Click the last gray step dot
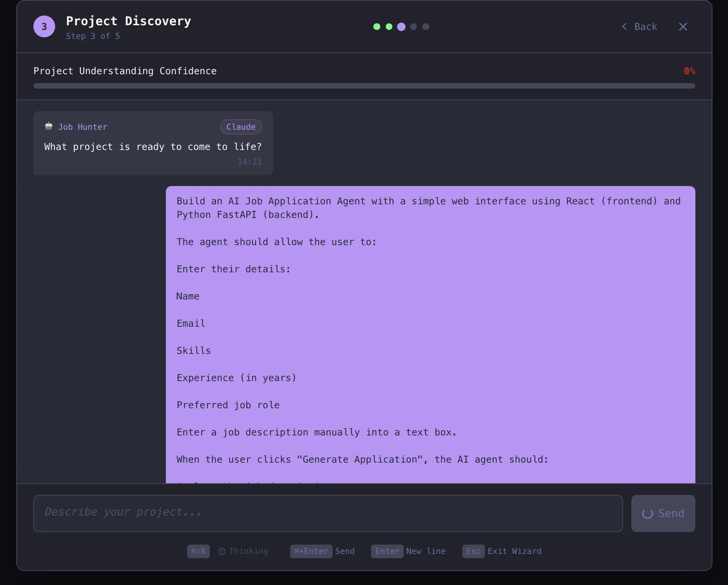 tap(426, 27)
